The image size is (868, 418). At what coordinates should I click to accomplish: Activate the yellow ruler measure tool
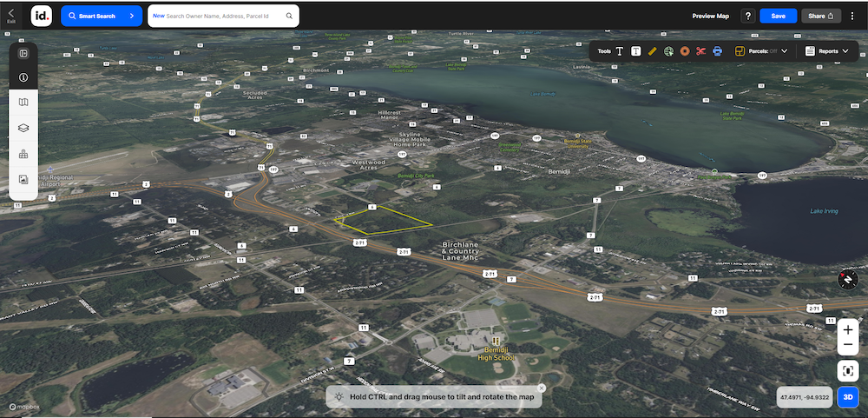click(x=653, y=51)
